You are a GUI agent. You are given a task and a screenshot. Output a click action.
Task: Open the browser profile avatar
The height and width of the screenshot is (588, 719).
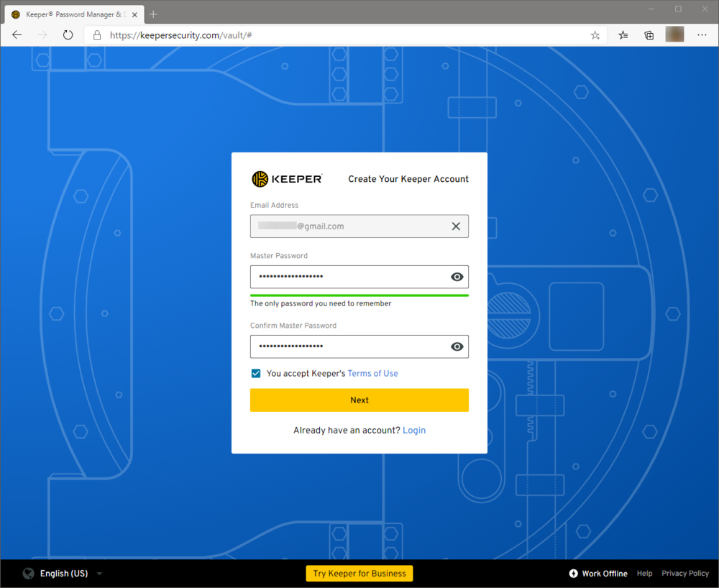coord(674,35)
